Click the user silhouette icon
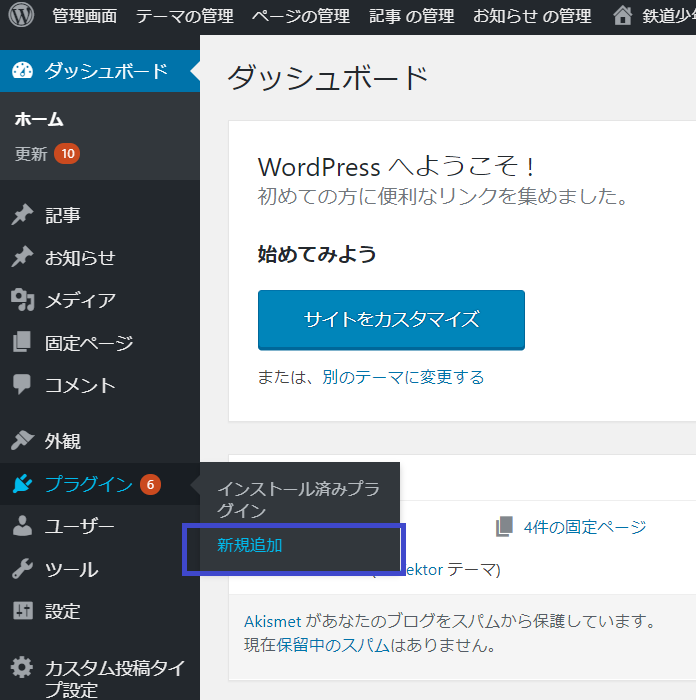This screenshot has width=696, height=700. 22,526
